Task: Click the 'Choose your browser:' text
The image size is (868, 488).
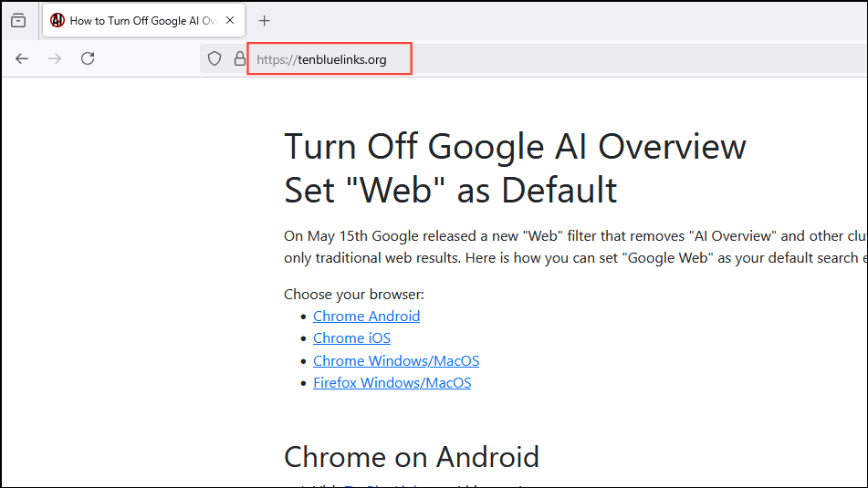Action: 354,295
